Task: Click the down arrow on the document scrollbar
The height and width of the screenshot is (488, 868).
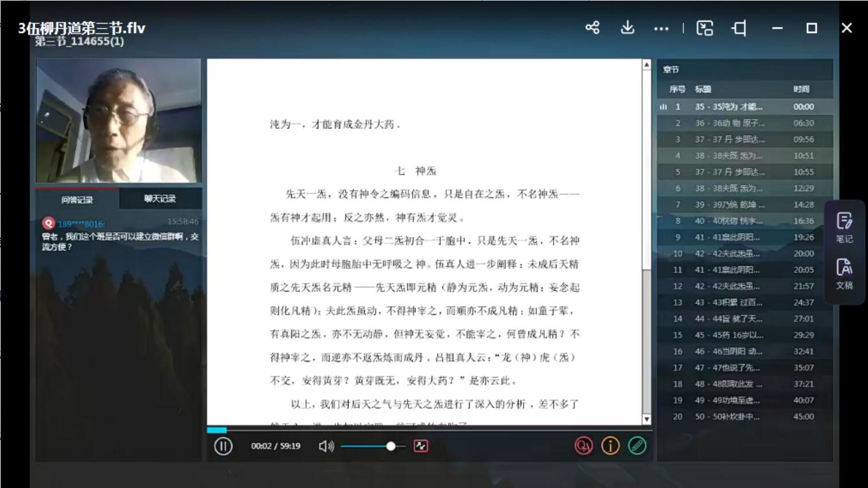Action: 648,419
